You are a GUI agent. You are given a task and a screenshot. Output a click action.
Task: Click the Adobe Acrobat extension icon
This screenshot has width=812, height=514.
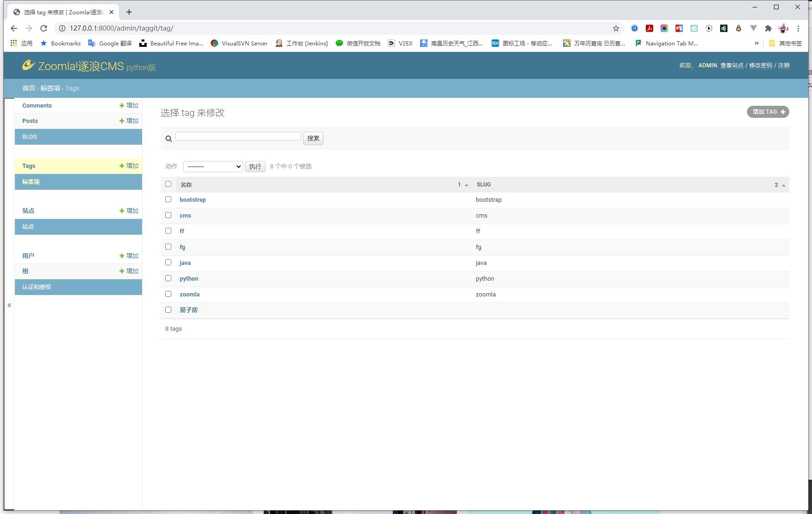coord(650,28)
